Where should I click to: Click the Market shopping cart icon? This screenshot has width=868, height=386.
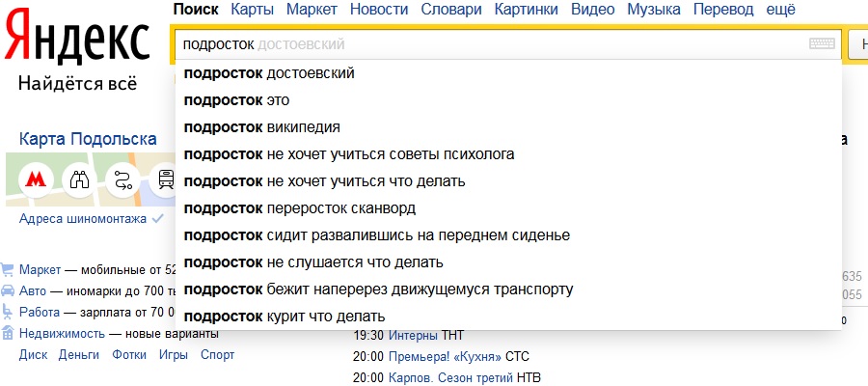click(x=8, y=269)
